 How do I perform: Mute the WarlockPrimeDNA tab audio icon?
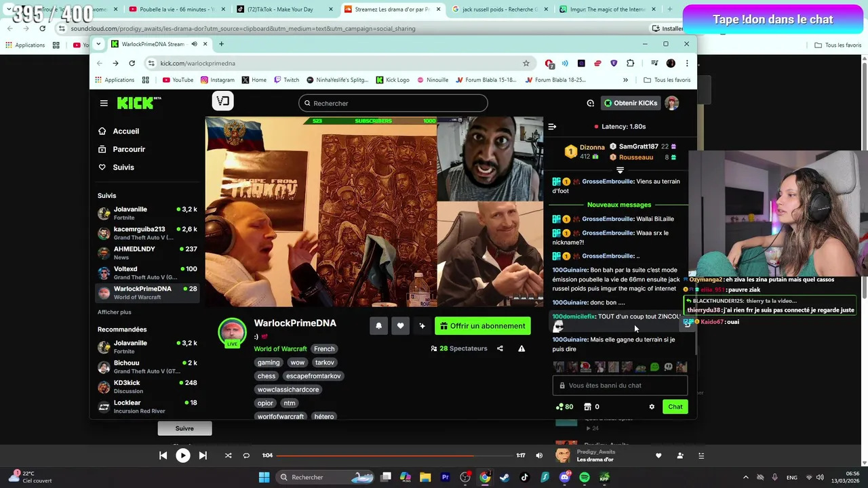(194, 44)
